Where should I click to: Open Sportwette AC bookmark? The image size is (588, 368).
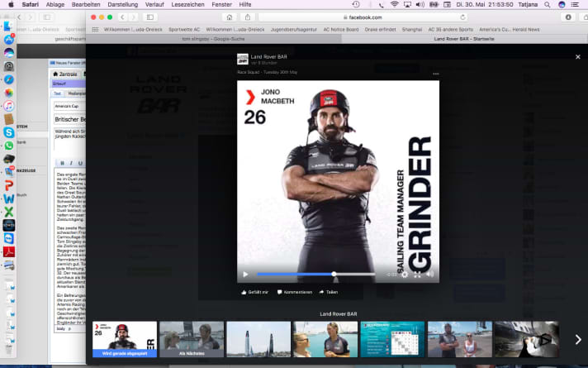183,29
